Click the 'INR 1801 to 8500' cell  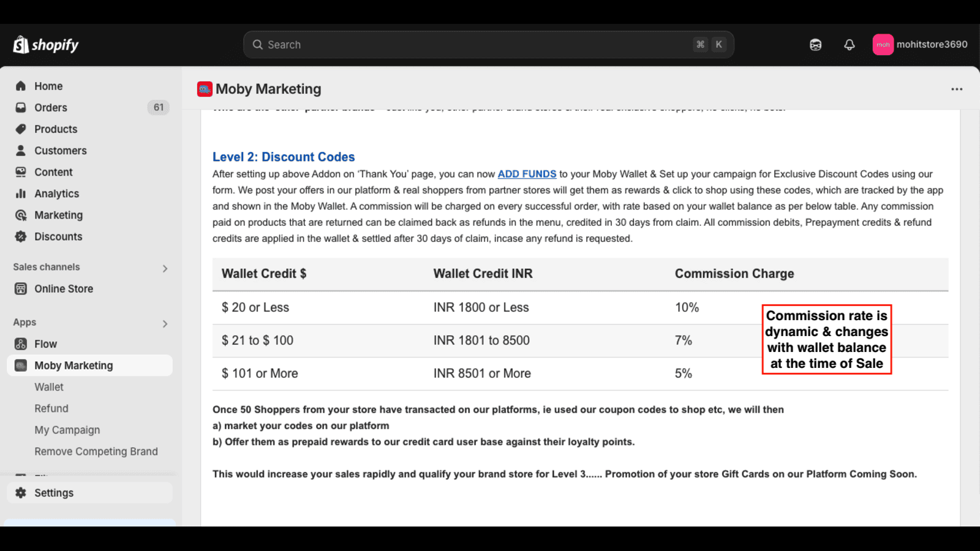pyautogui.click(x=481, y=340)
